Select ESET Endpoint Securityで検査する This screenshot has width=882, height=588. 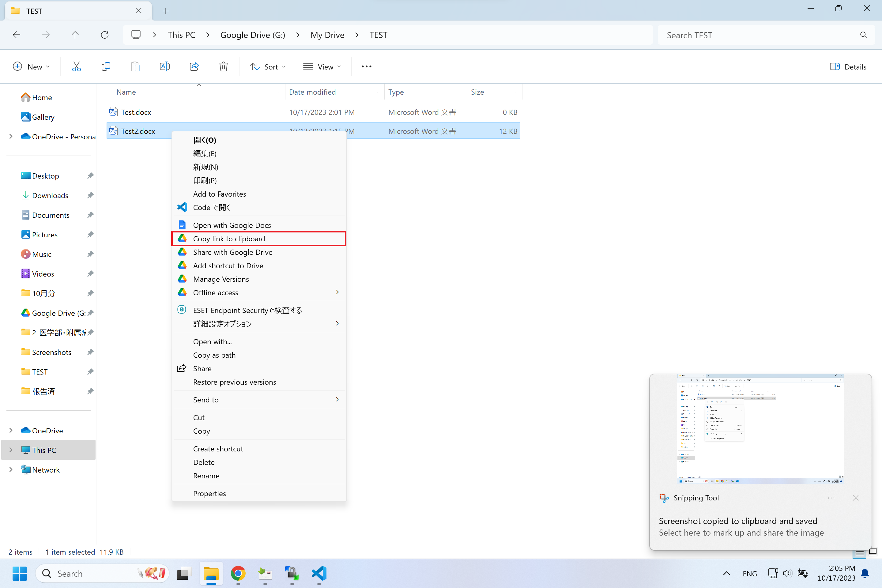(x=259, y=310)
